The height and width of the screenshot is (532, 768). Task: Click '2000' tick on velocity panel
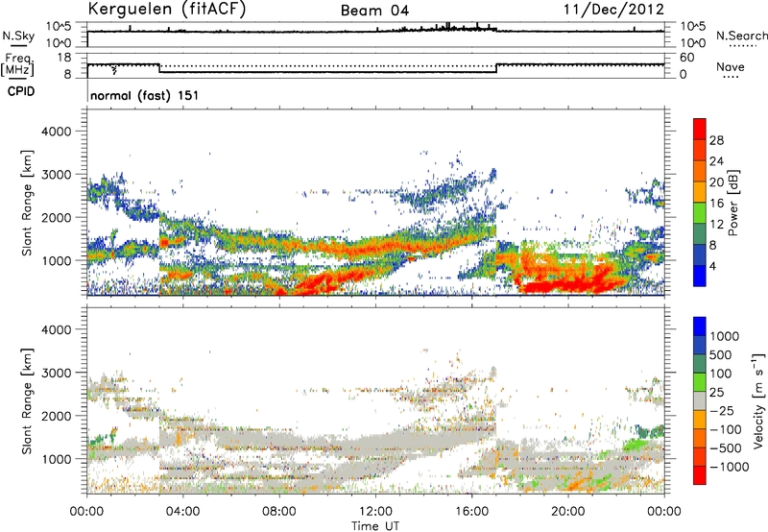pyautogui.click(x=56, y=416)
